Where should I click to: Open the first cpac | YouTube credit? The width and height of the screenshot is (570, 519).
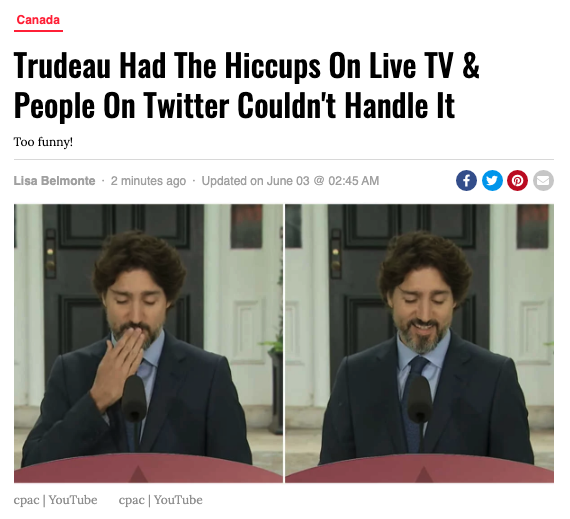56,500
